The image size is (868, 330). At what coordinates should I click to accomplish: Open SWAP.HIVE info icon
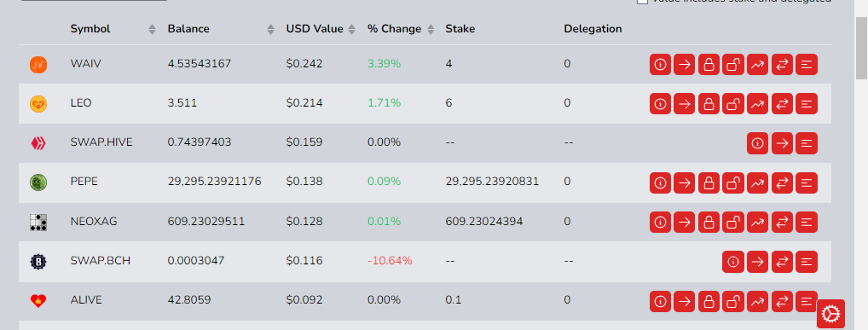tap(757, 143)
